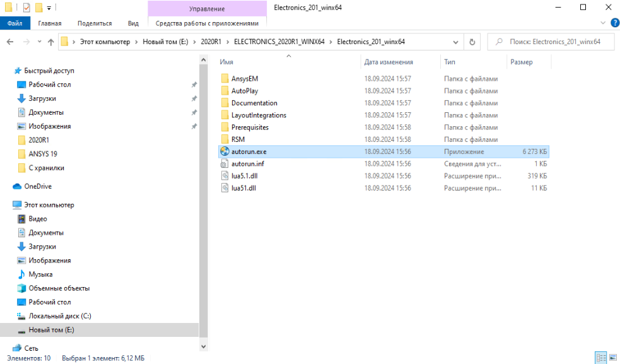This screenshot has width=620, height=364.
Task: Click the lua5.1.dll file icon
Action: click(x=225, y=175)
